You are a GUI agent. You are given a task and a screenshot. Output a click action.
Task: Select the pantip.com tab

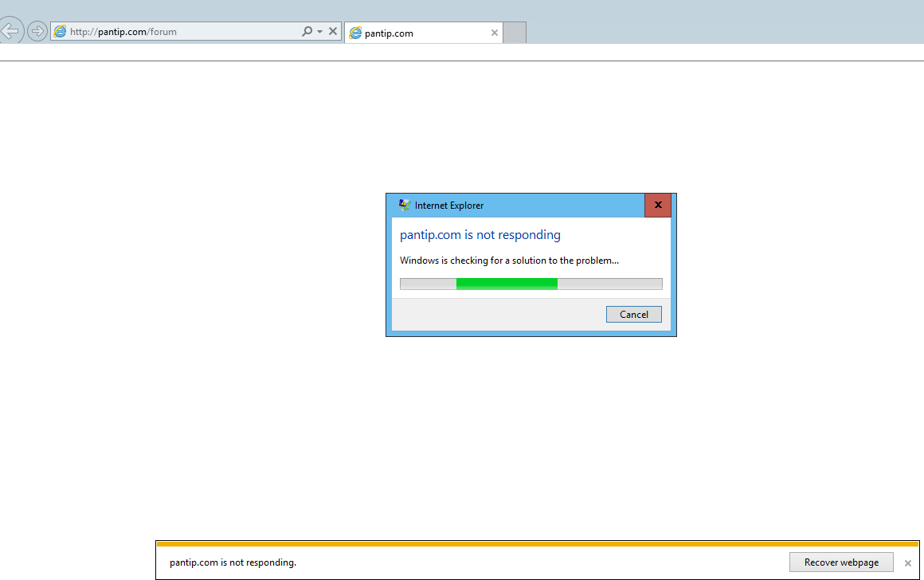point(423,33)
